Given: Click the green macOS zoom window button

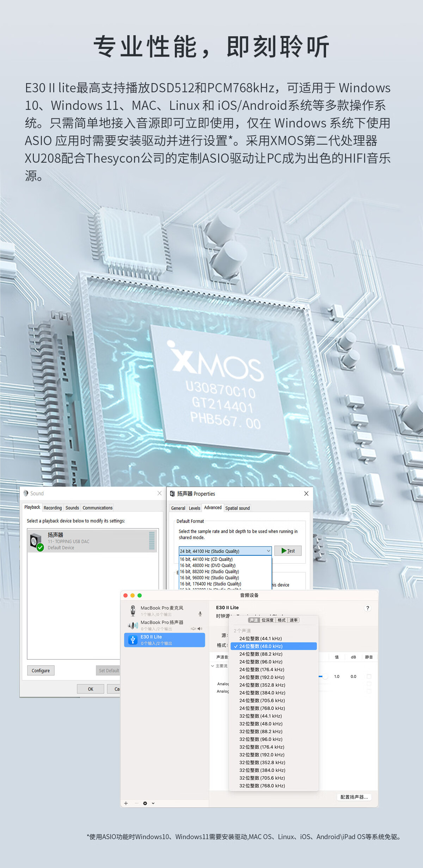Looking at the screenshot, I should click(x=140, y=595).
